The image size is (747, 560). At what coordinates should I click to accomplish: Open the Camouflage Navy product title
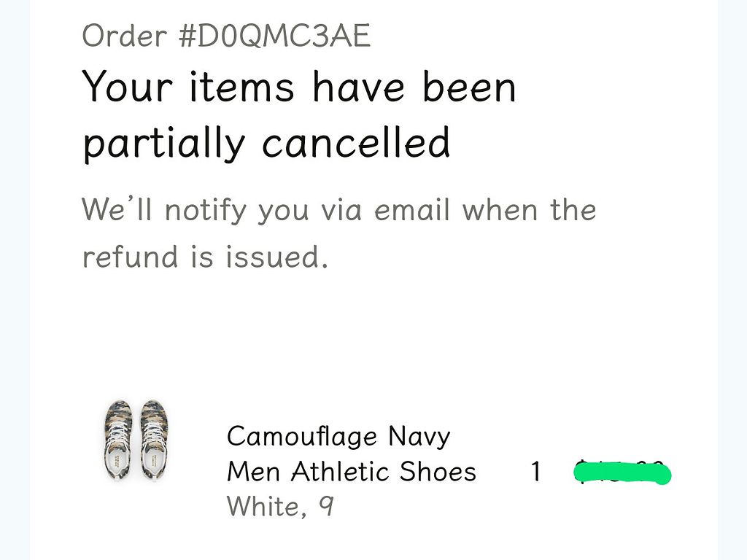338,437
